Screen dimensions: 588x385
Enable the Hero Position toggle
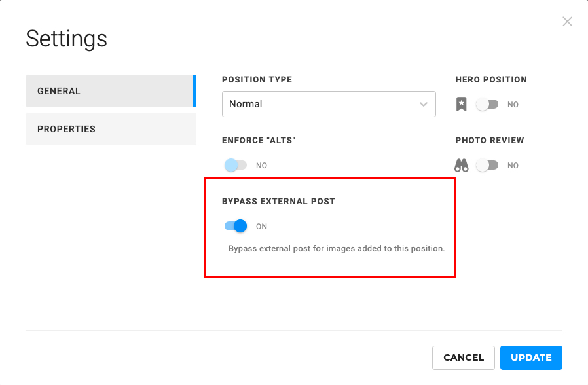point(487,104)
